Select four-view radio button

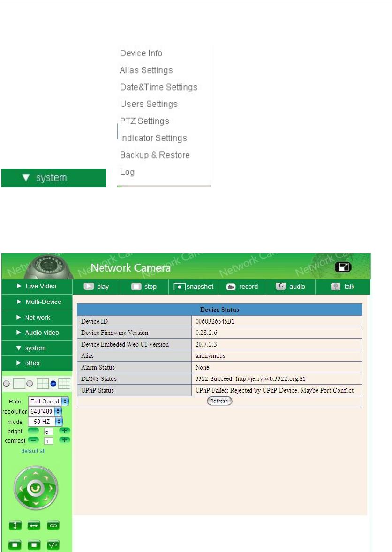(x=30, y=383)
